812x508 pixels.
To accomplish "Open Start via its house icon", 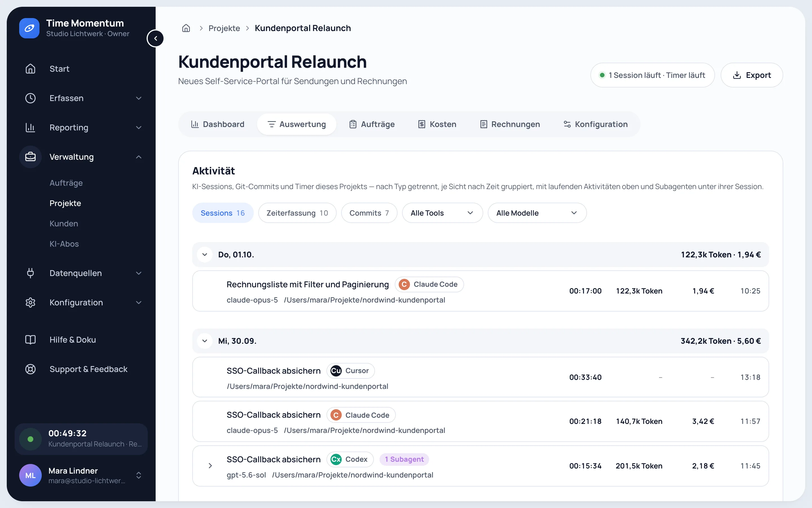I will [x=30, y=69].
